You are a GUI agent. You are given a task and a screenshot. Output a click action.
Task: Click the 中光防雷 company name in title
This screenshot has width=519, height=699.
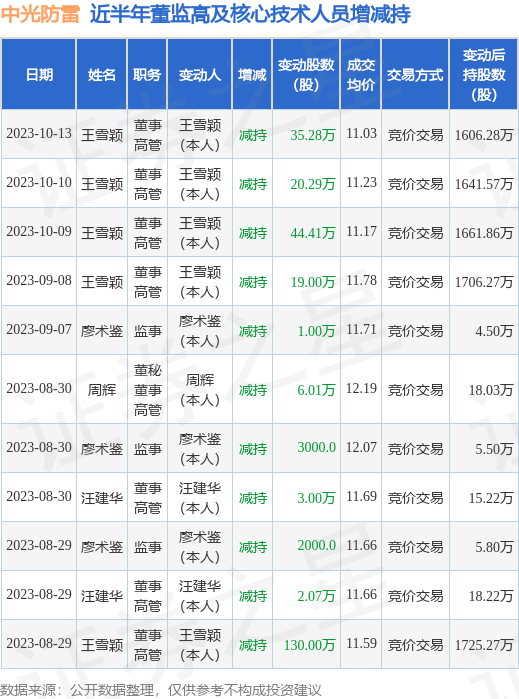point(40,14)
